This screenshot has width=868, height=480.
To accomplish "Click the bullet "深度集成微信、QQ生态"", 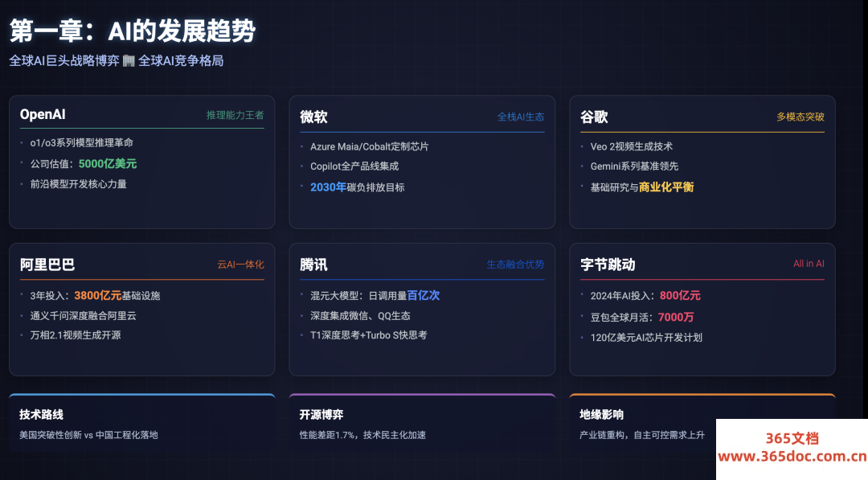I will 360,315.
